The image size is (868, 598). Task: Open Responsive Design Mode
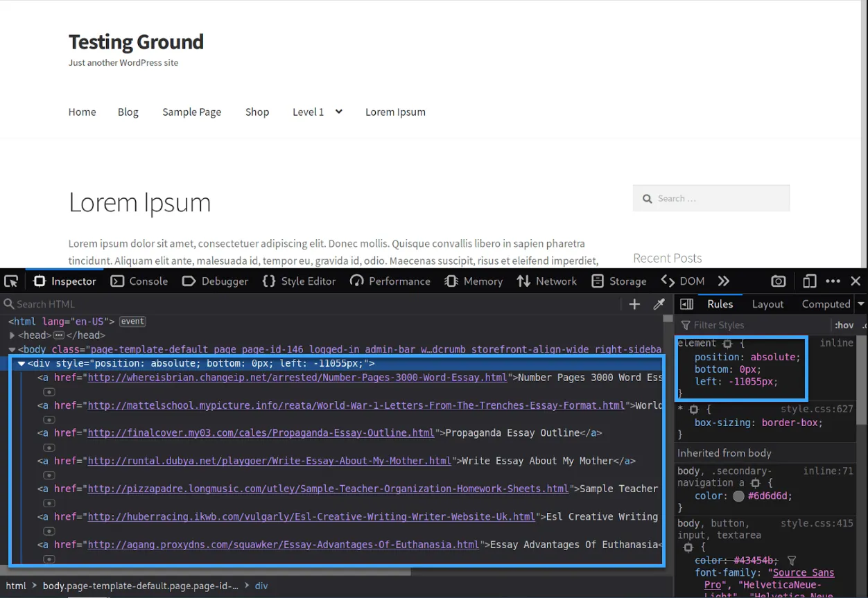809,281
